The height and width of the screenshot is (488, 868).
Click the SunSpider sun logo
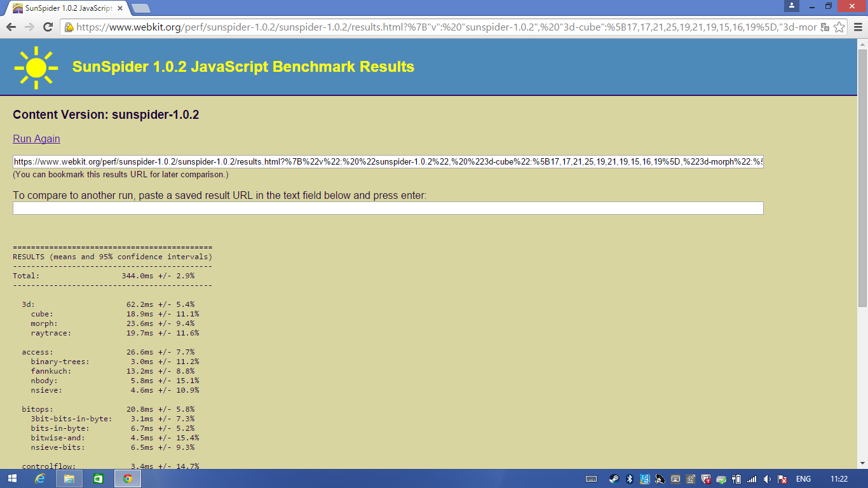pyautogui.click(x=36, y=67)
